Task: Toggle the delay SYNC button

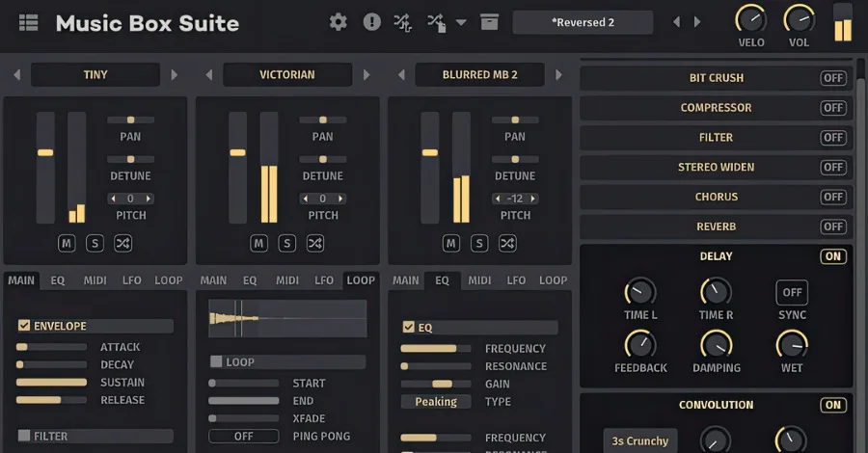Action: point(792,292)
